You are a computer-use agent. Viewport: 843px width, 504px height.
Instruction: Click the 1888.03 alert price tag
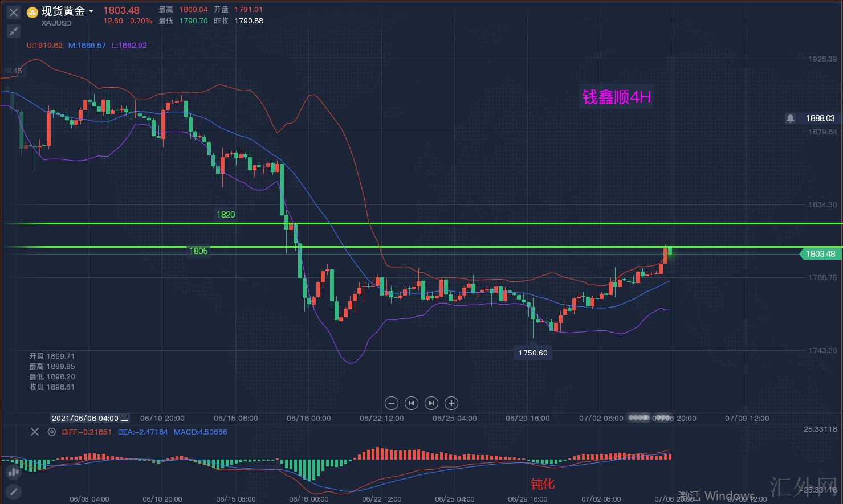point(820,118)
